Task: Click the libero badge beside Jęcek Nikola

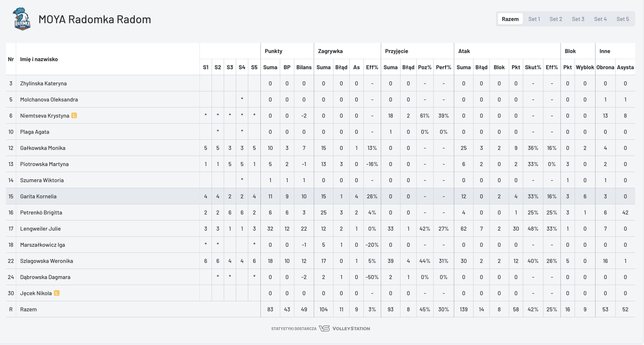Action: point(57,293)
